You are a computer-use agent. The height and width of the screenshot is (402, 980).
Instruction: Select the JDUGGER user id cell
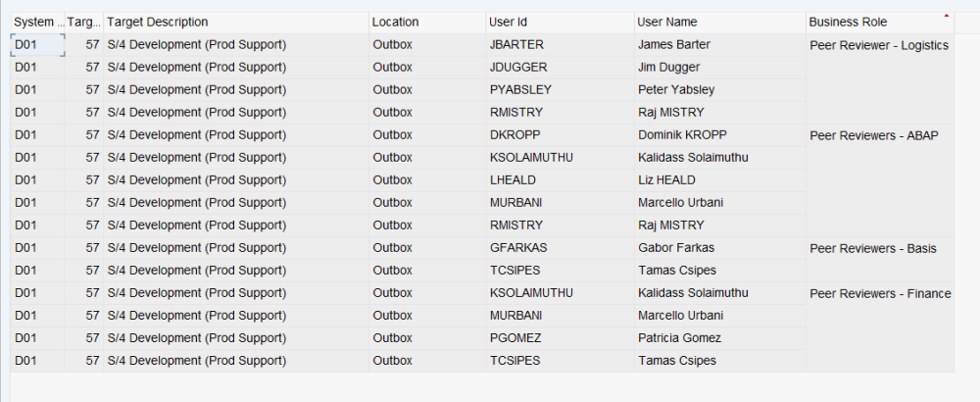tap(518, 68)
